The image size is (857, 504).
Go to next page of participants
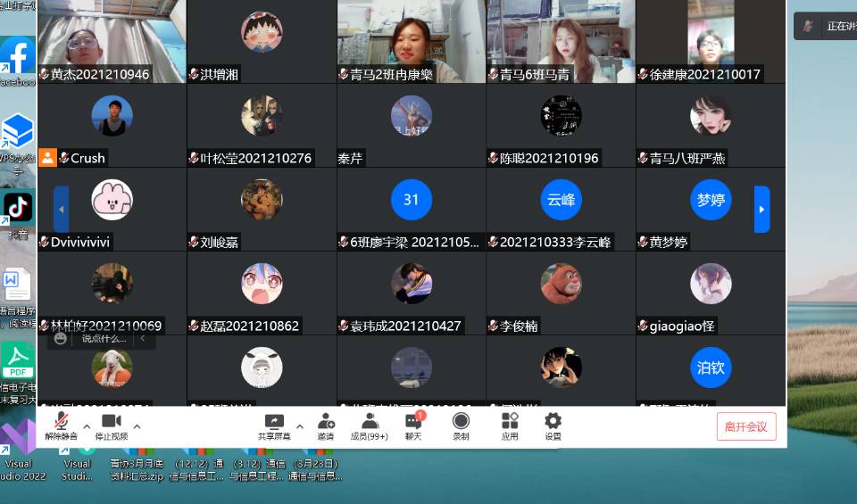(761, 210)
